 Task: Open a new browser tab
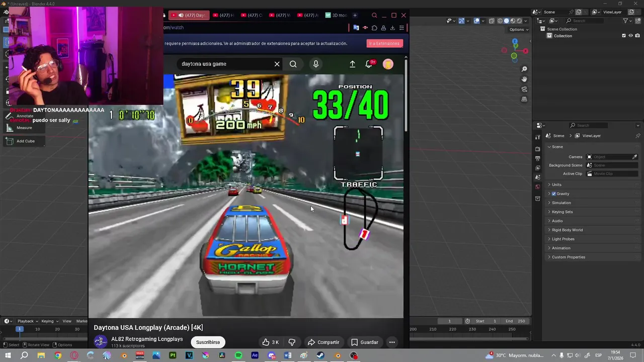[x=355, y=16]
